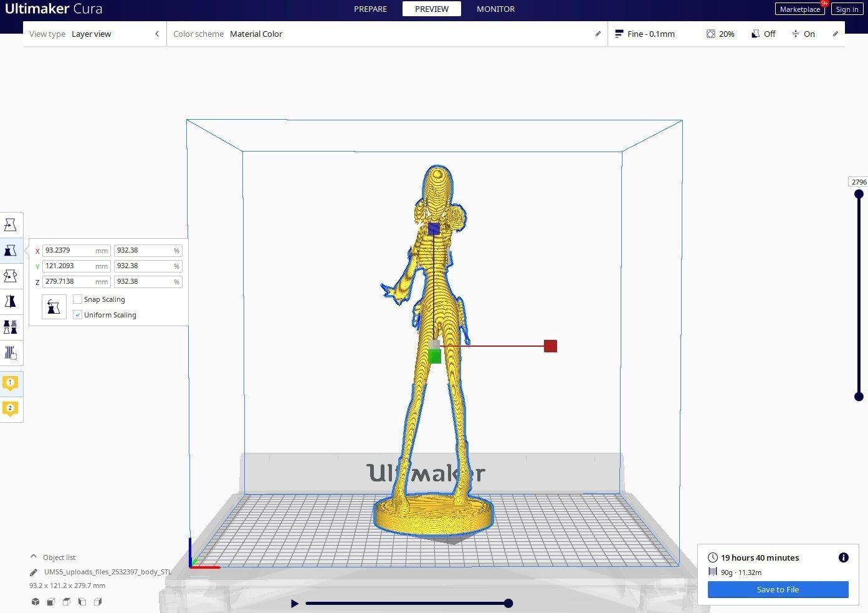This screenshot has height=613, width=868.
Task: Switch to left side view cube icon
Action: (82, 602)
